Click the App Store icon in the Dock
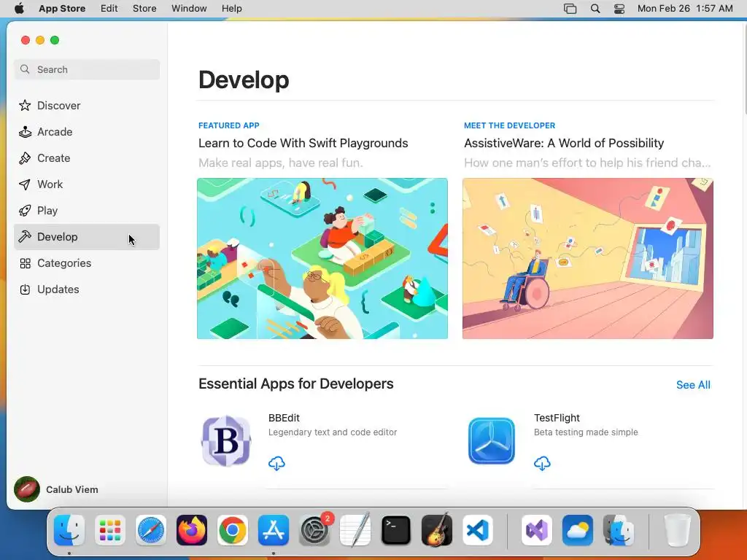 point(274,530)
